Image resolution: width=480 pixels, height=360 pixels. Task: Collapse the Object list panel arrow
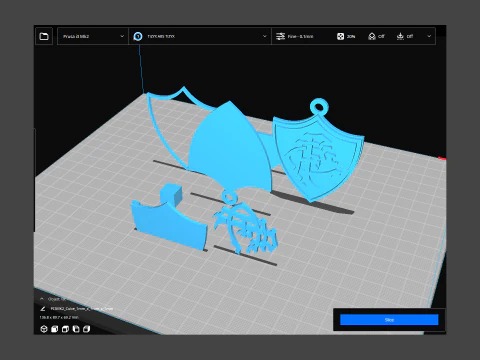(x=42, y=299)
